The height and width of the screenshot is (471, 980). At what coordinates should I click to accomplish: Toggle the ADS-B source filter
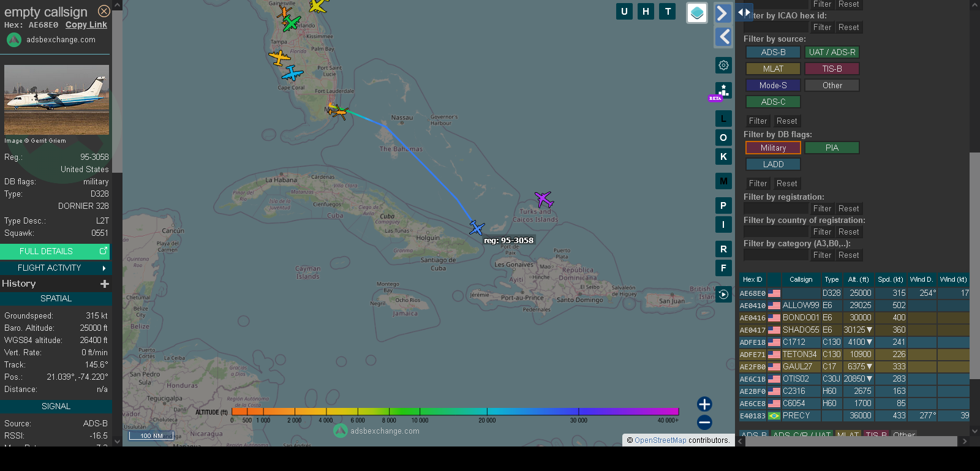click(773, 53)
